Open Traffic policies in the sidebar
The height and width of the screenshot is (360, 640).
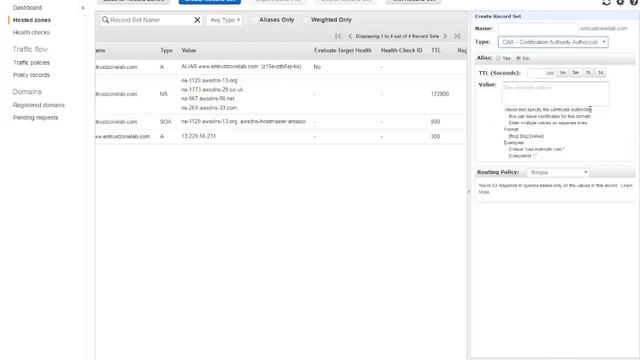coord(31,62)
